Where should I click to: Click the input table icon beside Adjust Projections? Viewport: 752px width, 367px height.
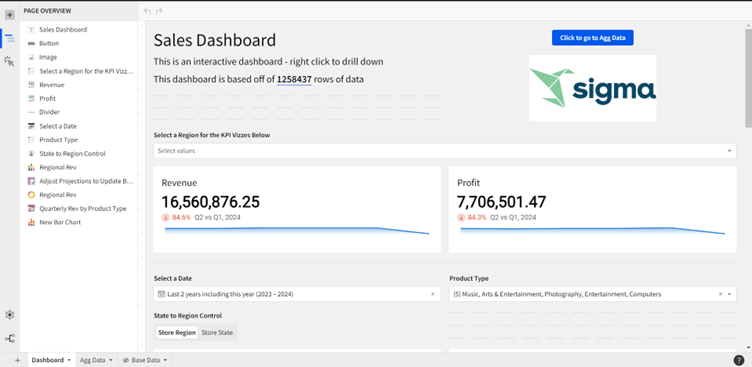click(31, 181)
